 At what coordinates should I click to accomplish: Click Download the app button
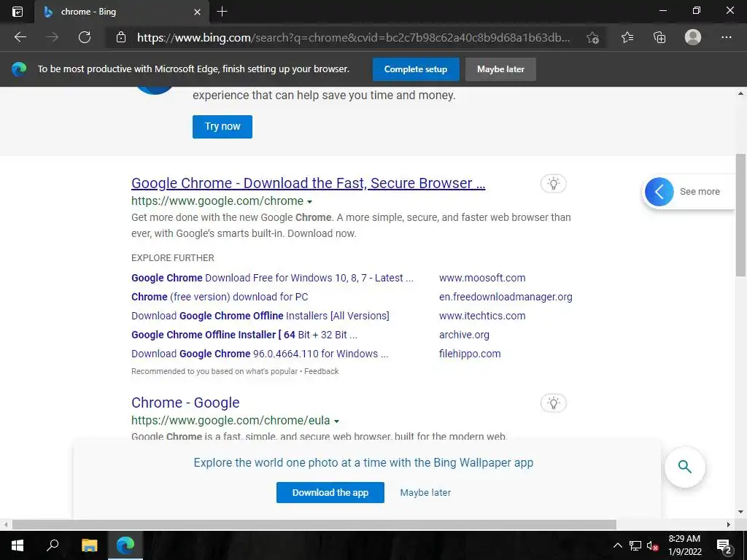[x=330, y=492]
